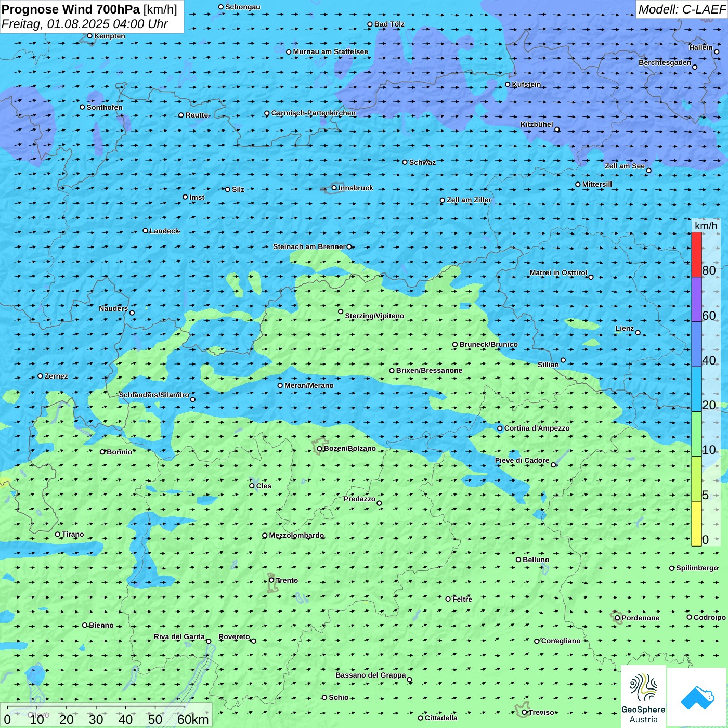Click the 'Brixen/Bressanone' label
Screen dimensions: 728x728
[429, 370]
